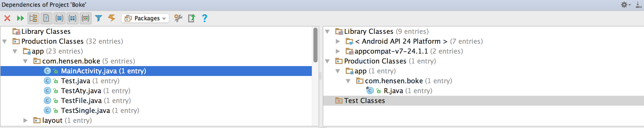Click the red X close dependencies icon
Viewport: 644px width, 128px height.
pos(7,18)
